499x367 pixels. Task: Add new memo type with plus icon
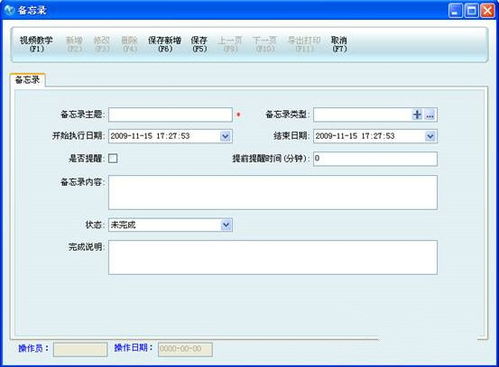[417, 115]
